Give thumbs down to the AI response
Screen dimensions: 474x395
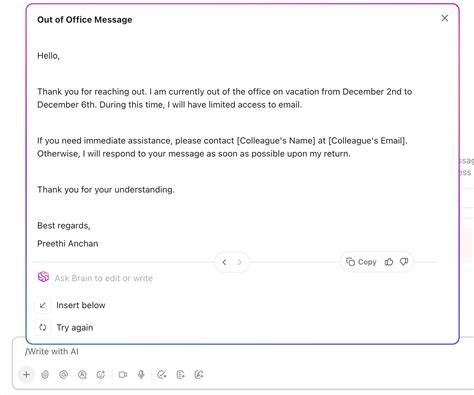tap(404, 262)
